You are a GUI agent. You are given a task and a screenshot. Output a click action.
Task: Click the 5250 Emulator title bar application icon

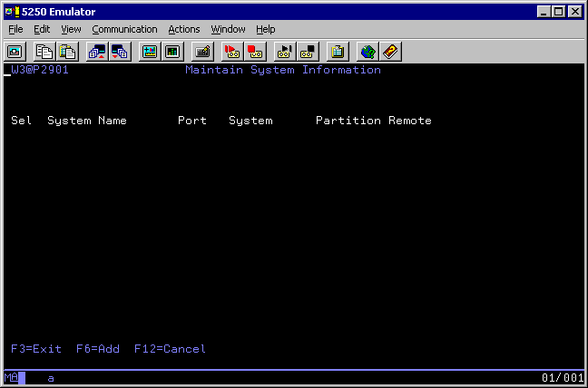click(13, 12)
